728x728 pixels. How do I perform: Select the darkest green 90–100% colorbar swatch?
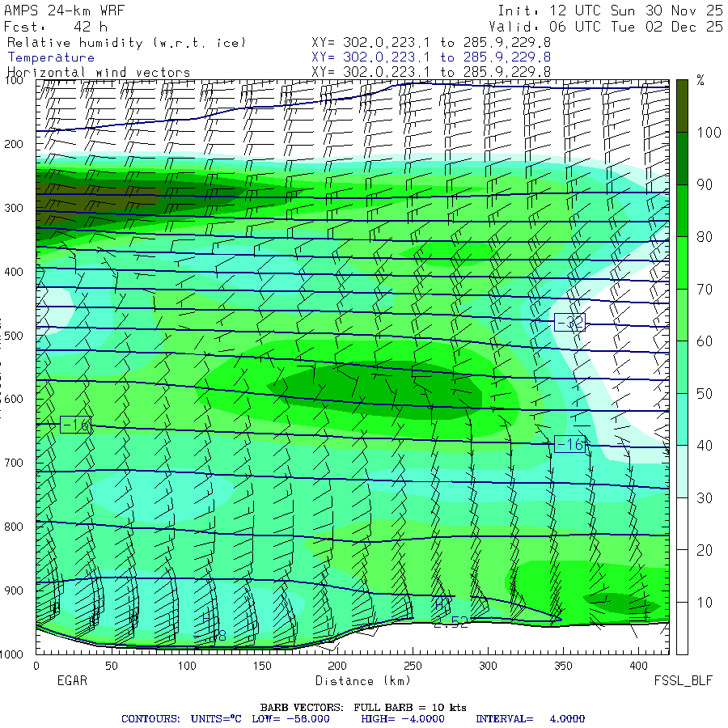(682, 159)
